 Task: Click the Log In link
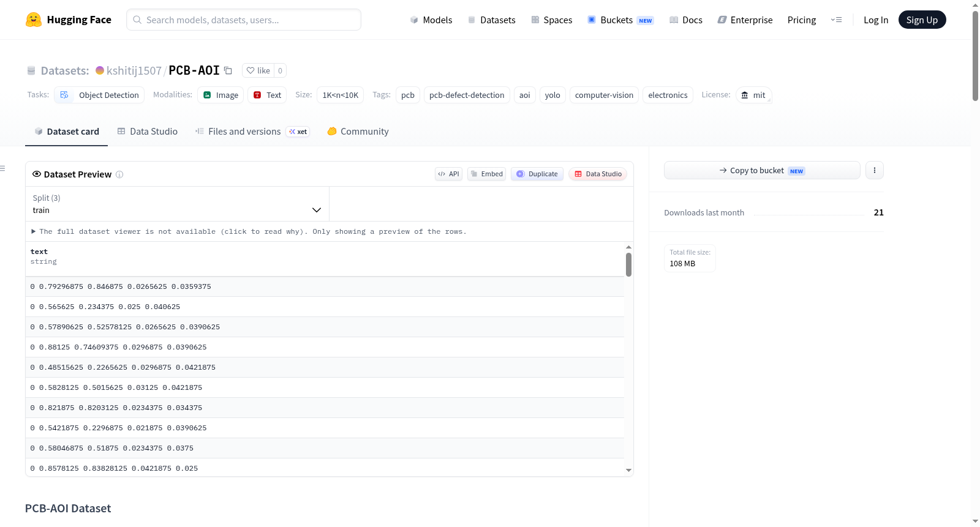(x=876, y=20)
